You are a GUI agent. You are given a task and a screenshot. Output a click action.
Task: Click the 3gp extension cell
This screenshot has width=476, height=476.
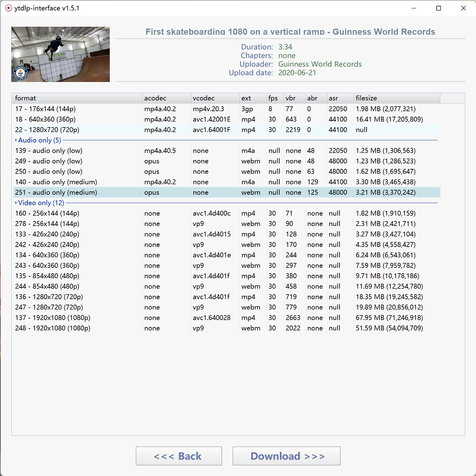(x=247, y=109)
